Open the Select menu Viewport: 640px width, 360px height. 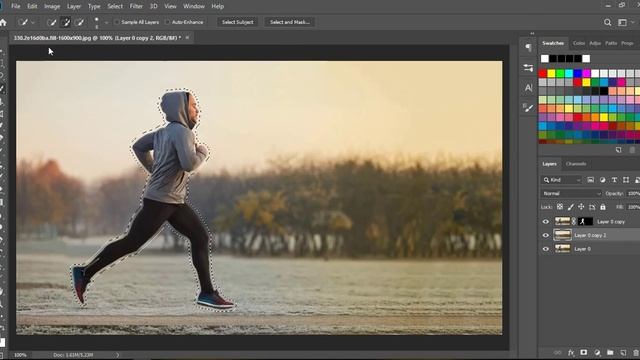(x=115, y=6)
